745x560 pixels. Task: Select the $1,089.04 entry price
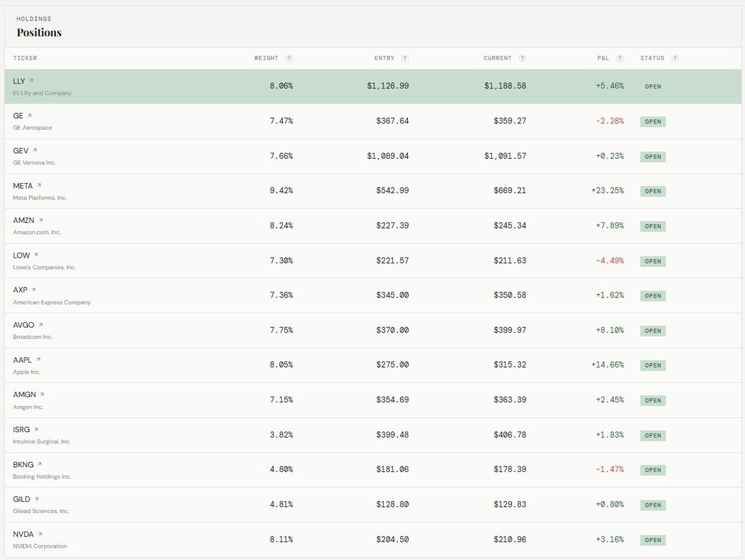point(388,156)
